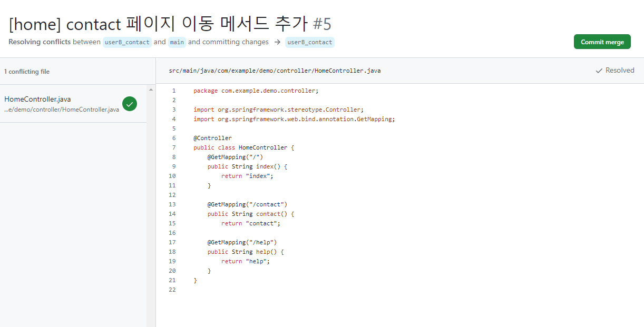The width and height of the screenshot is (644, 327).
Task: Click the @Controller annotation line
Action: pyautogui.click(x=212, y=138)
